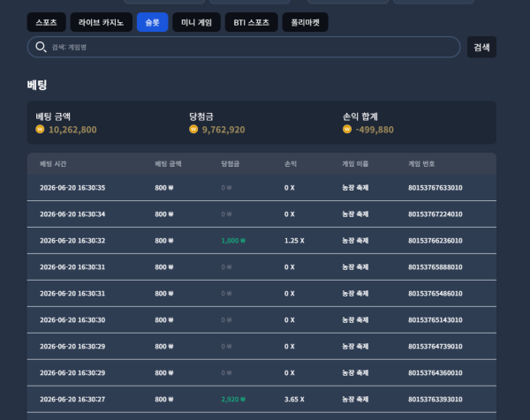
Task: Select row with time 2026-06-20 16:30:30
Action: 261,319
